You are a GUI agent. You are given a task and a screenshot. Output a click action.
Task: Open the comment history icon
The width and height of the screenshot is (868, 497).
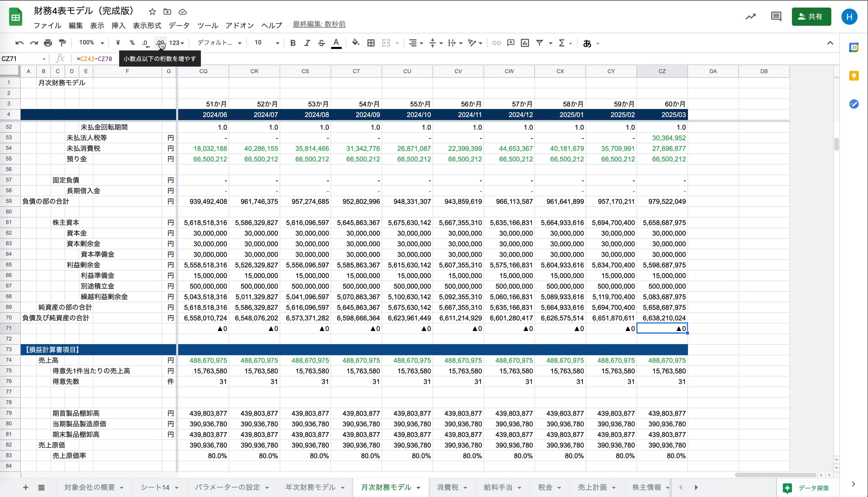776,17
